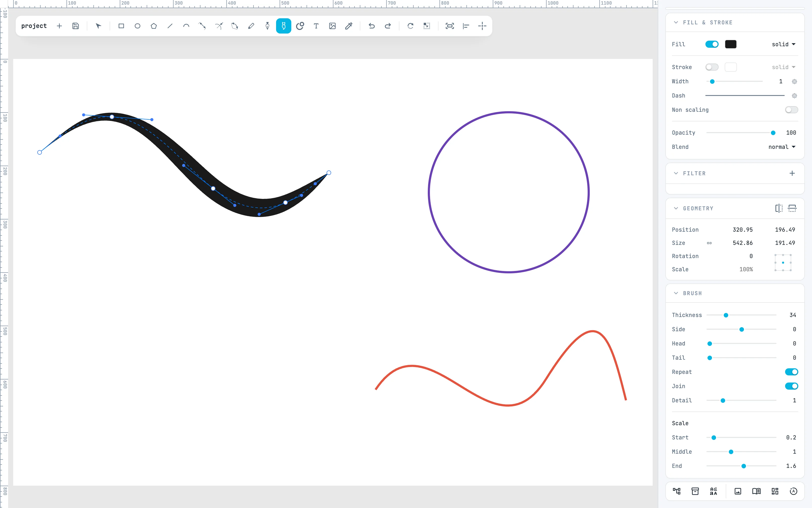
Task: Open the Fill type solid dropdown
Action: coord(784,44)
